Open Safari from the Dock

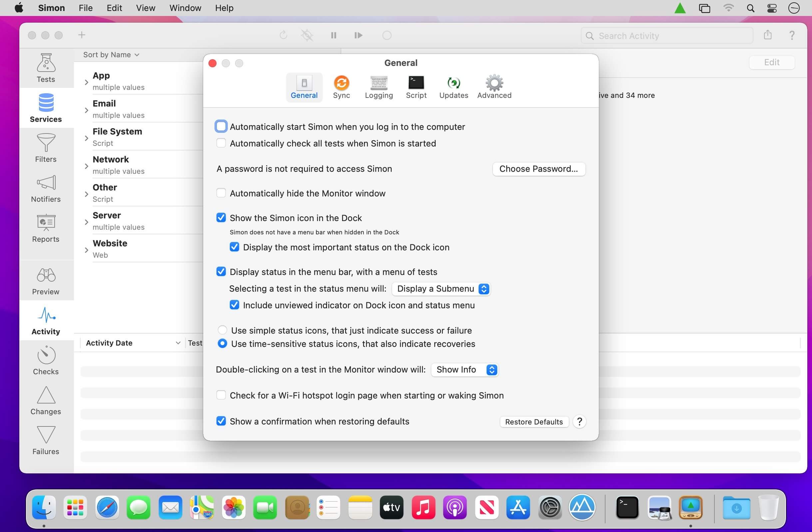107,507
